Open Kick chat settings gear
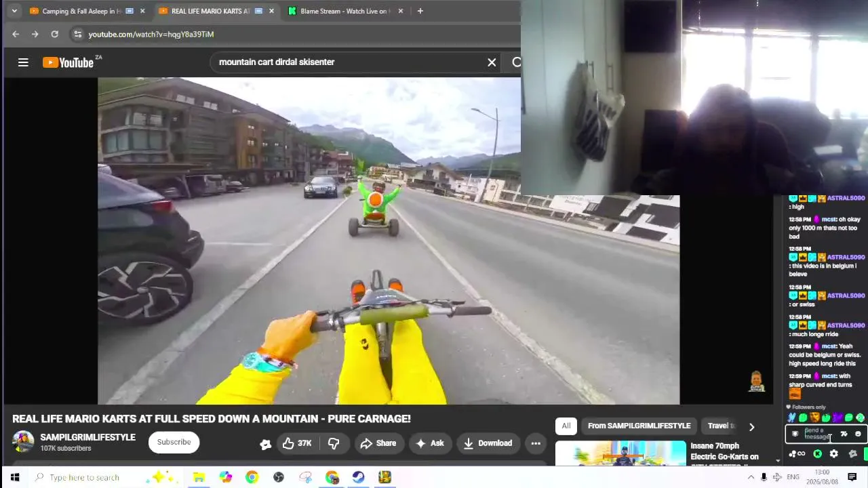This screenshot has height=488, width=868. point(834,454)
